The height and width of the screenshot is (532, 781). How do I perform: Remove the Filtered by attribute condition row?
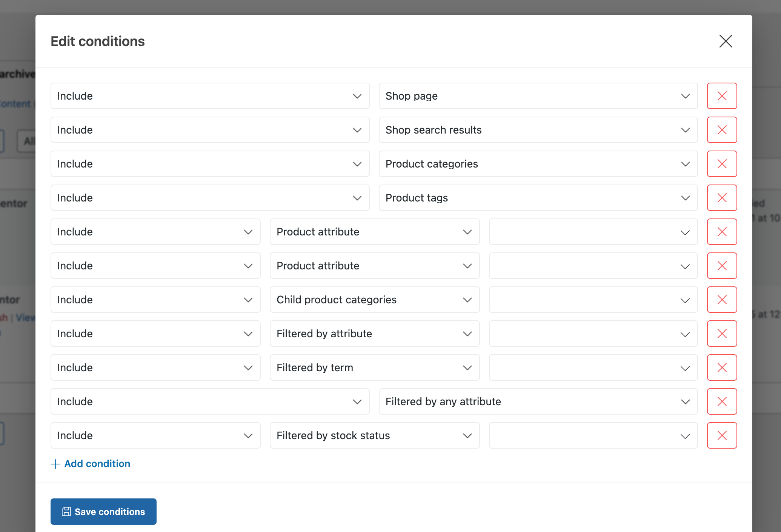(x=721, y=334)
